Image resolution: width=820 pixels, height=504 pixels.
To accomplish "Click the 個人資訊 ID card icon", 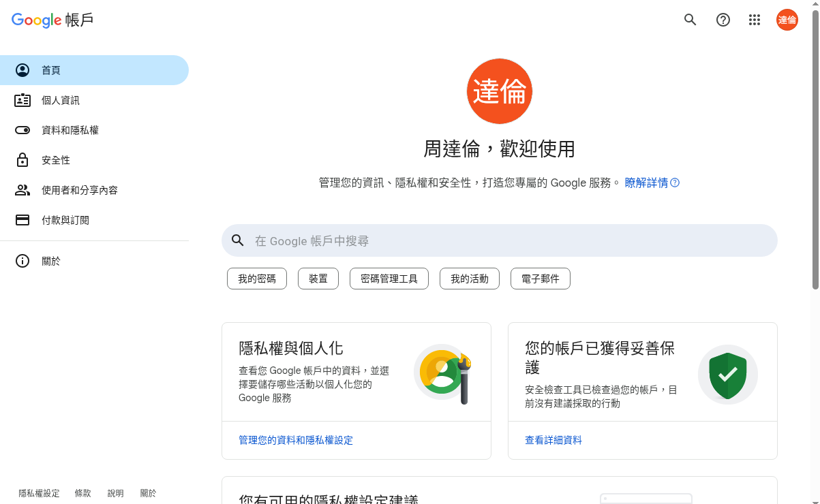I will [22, 100].
